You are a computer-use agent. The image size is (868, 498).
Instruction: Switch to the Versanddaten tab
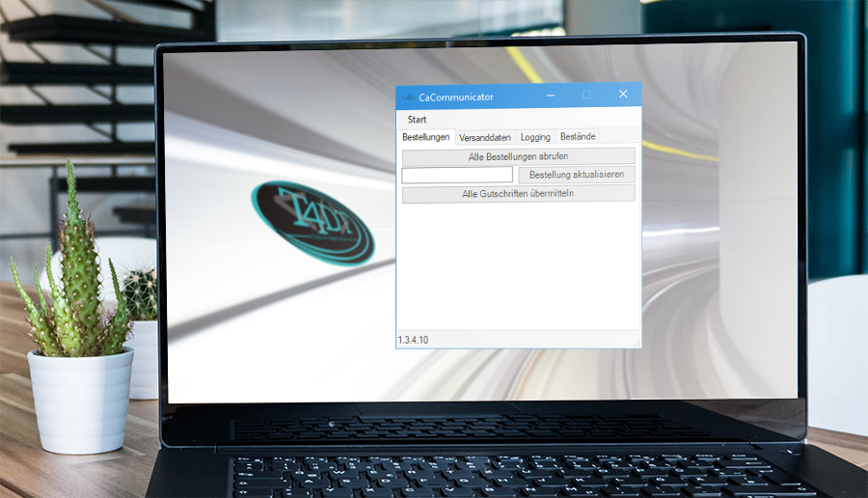(485, 137)
